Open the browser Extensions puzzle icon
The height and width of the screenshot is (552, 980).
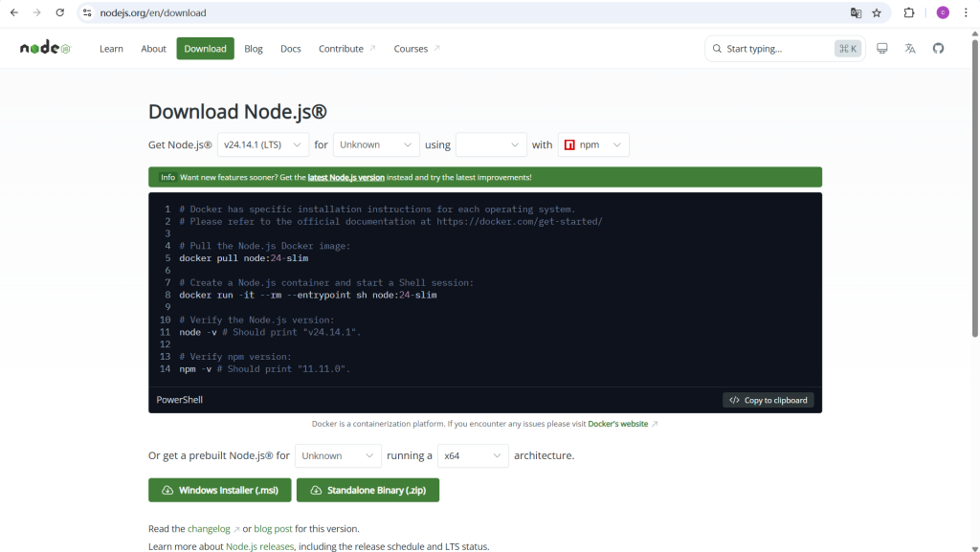909,12
